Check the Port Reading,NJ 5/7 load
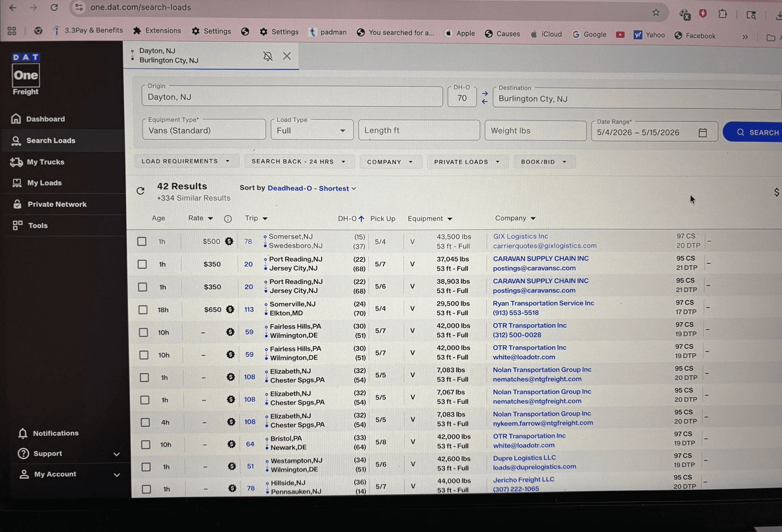Image resolution: width=782 pixels, height=532 pixels. 142,264
